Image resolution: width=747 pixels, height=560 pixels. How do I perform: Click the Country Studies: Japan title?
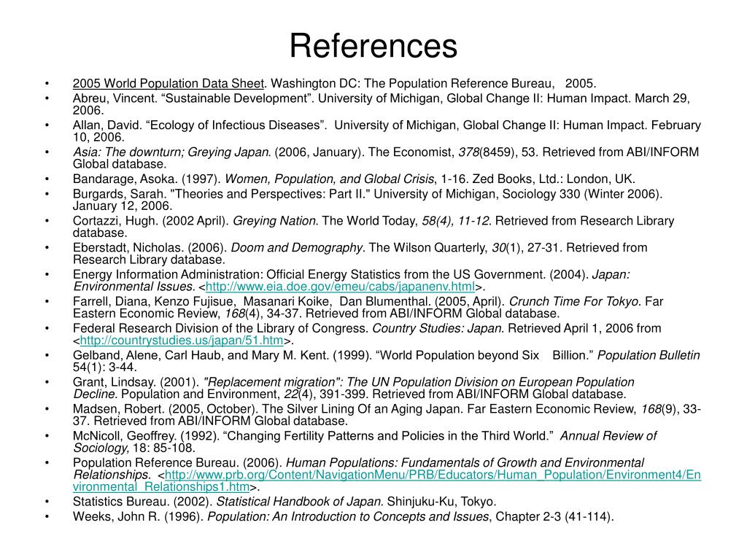438,329
